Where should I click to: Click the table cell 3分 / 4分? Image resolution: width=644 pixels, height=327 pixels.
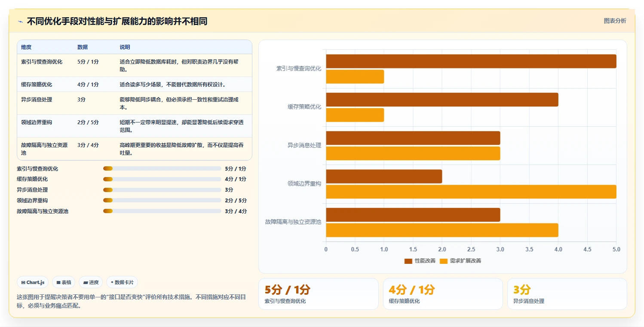click(88, 145)
